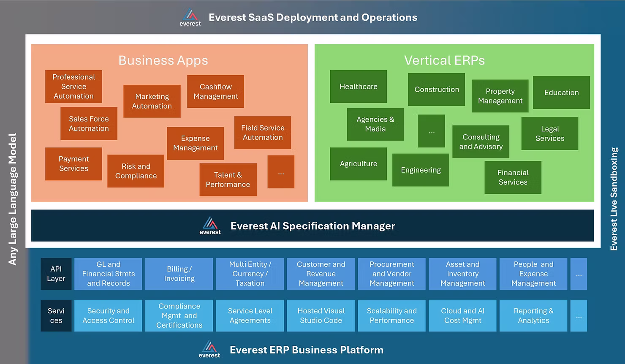Viewport: 625px width, 364px height.
Task: Select Customer and Revenue Management module
Action: 321,274
